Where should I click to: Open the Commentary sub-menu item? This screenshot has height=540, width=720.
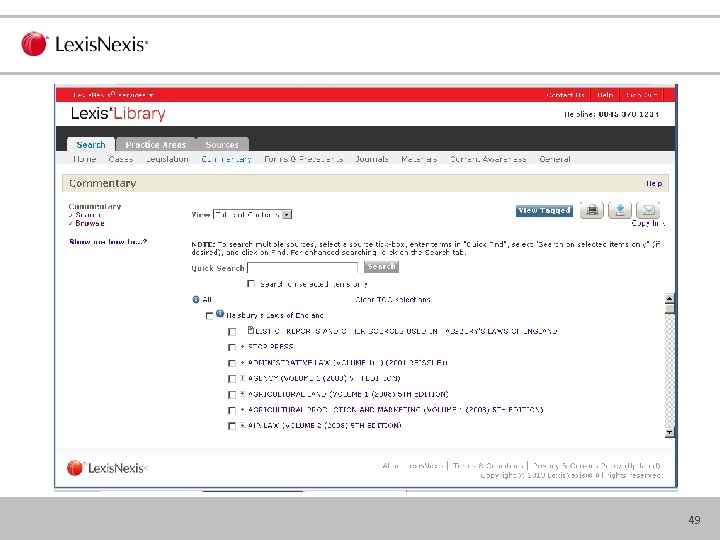pyautogui.click(x=226, y=159)
